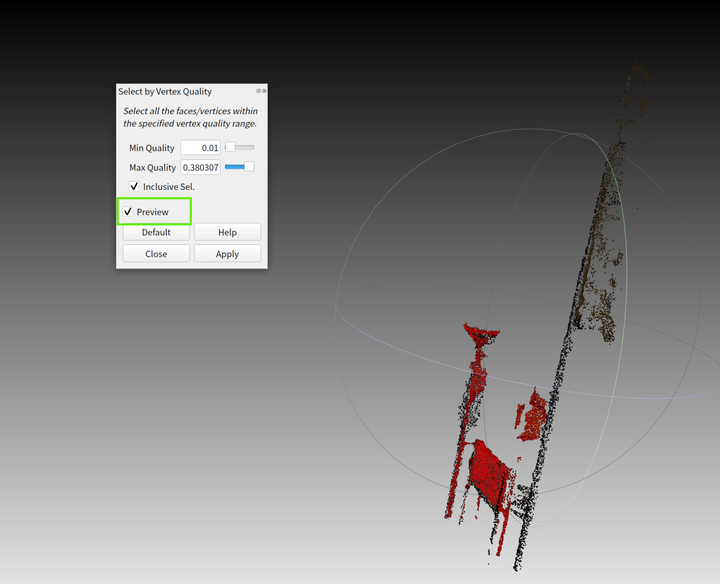Viewport: 720px width, 584px height.
Task: Click the Min Quality value field
Action: click(201, 148)
